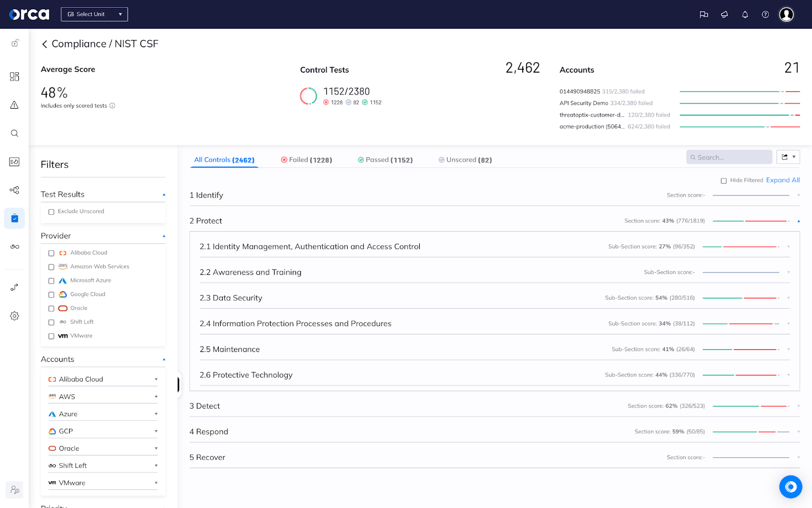Type in the controls search field
This screenshot has height=508, width=812.
729,157
